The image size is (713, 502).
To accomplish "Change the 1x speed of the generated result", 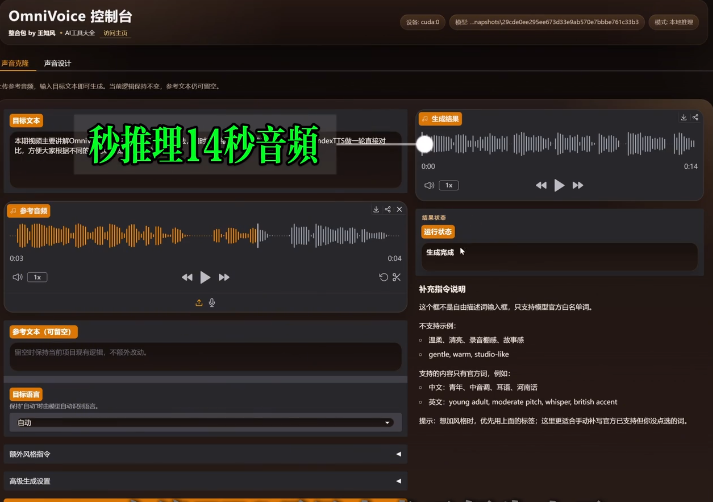I will pyautogui.click(x=449, y=185).
